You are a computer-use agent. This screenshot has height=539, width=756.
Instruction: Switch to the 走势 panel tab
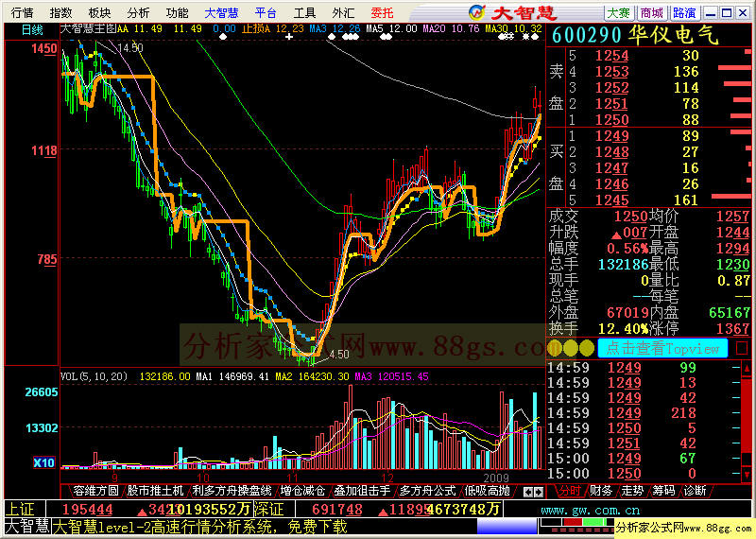(632, 491)
